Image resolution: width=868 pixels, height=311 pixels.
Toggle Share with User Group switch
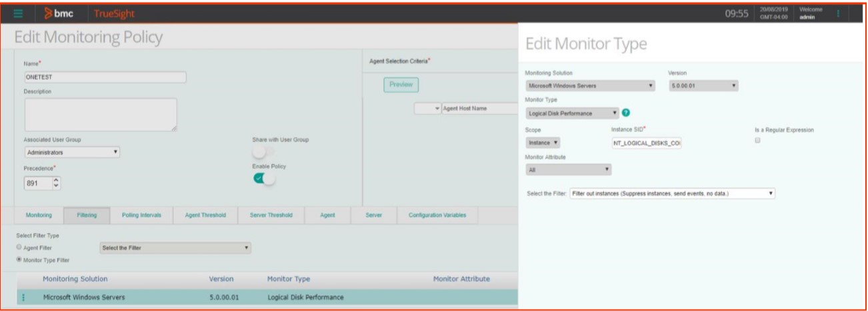[x=263, y=152]
